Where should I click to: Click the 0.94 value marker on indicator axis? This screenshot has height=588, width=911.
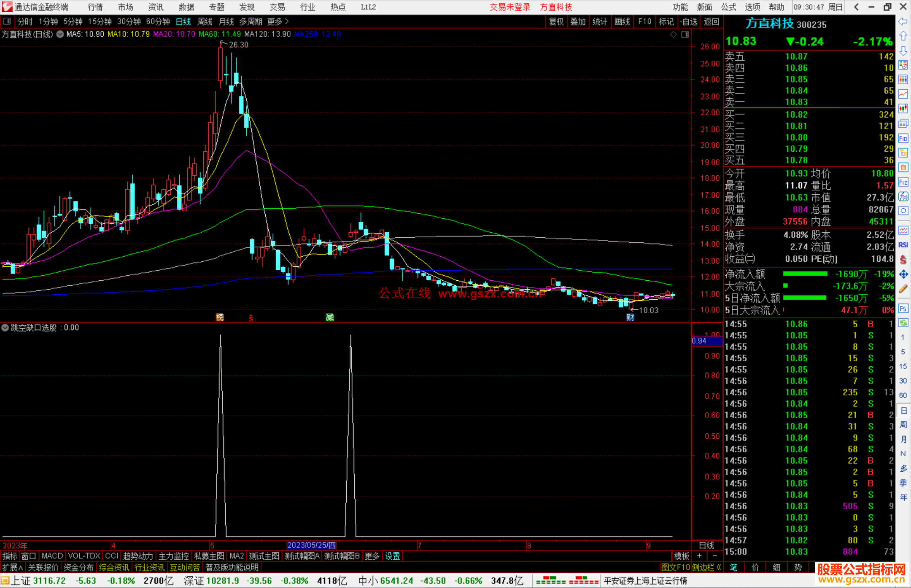[x=699, y=341]
